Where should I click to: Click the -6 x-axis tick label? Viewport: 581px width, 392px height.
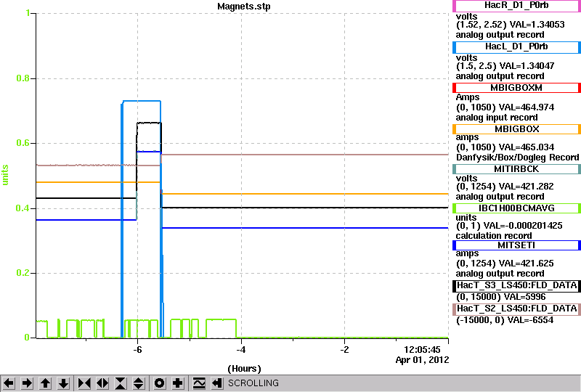point(137,350)
